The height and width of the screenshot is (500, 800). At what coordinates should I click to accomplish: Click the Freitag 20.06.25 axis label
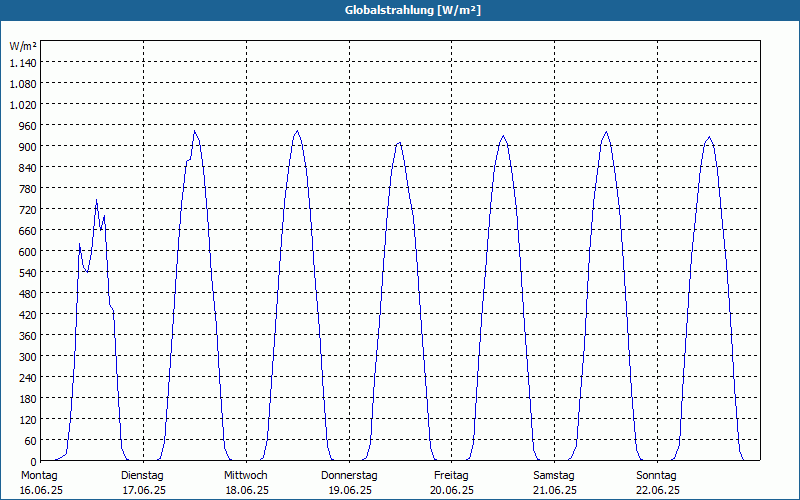pos(452,483)
